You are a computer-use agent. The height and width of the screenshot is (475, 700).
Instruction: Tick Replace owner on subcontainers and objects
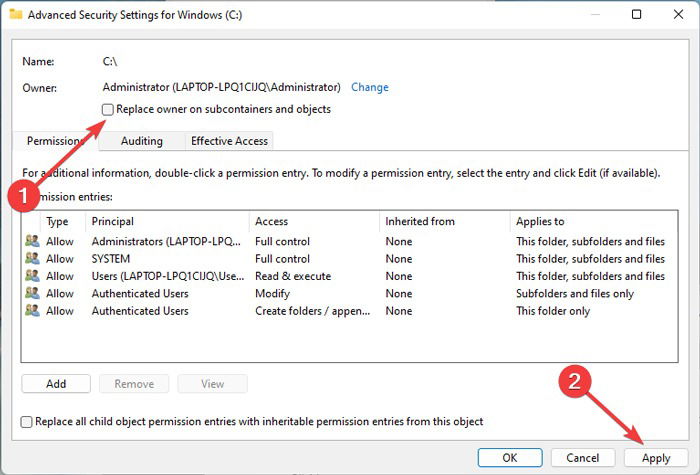pyautogui.click(x=108, y=109)
